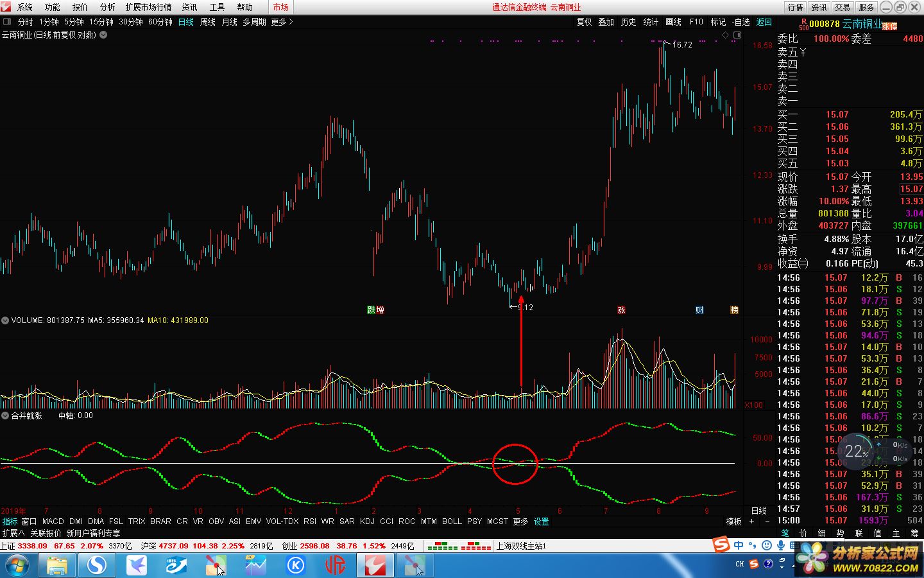Open F10 company info

(x=696, y=22)
